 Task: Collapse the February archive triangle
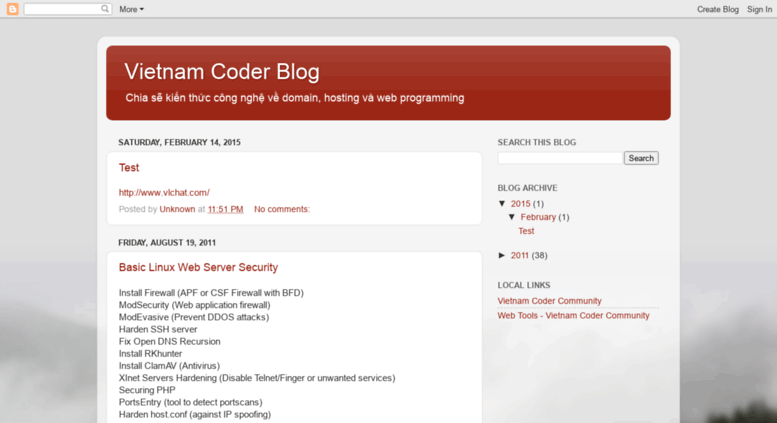click(x=512, y=217)
